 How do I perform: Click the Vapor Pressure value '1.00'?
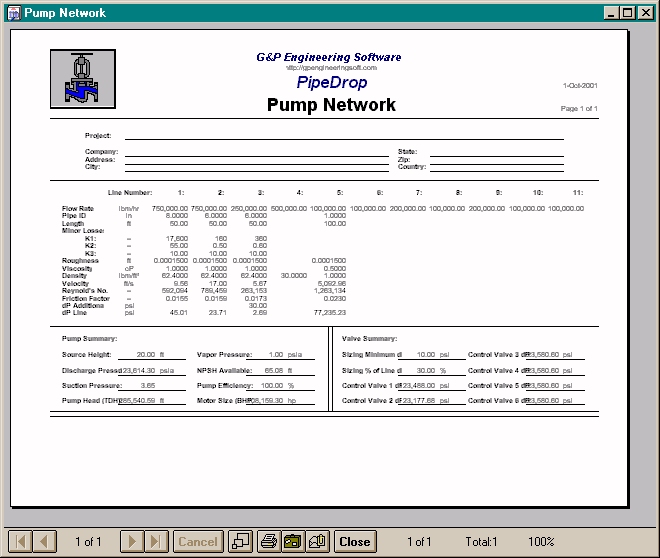276,354
